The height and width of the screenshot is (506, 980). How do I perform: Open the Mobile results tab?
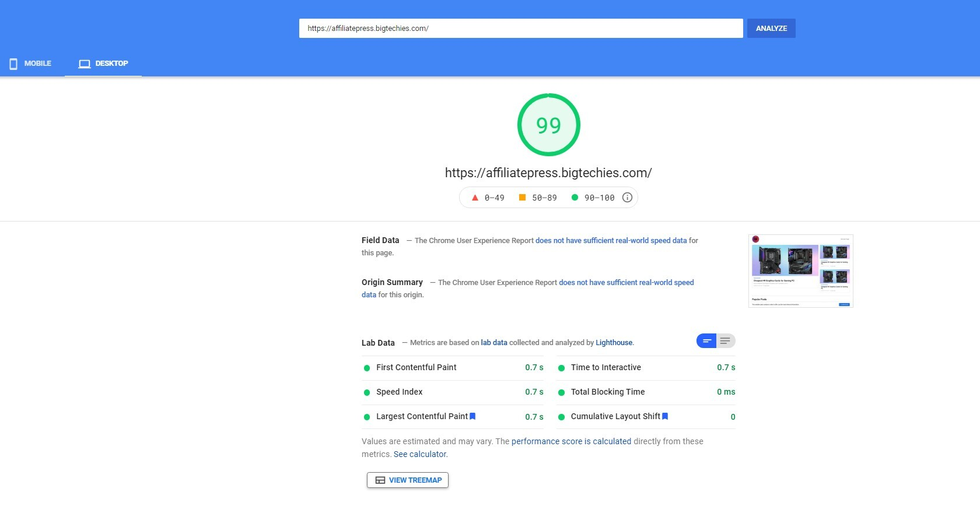(31, 64)
